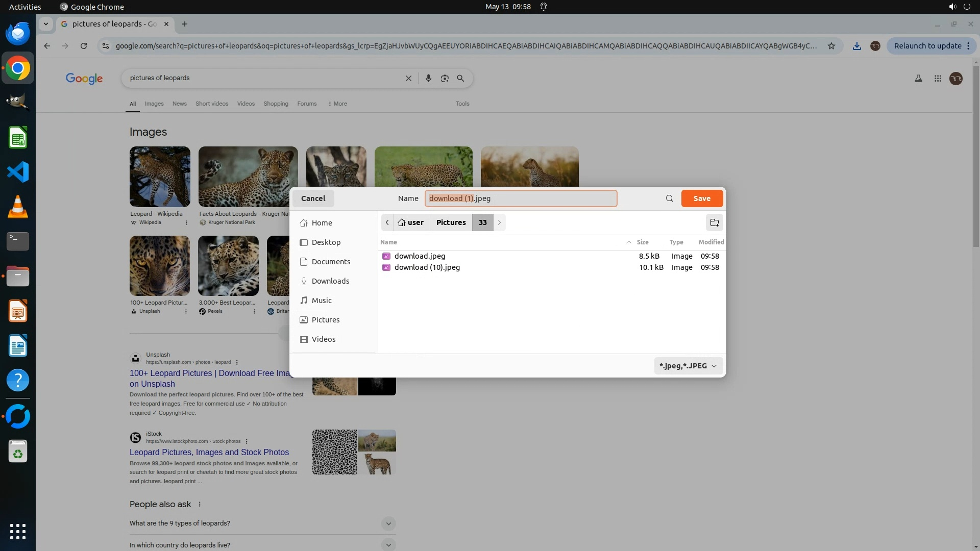Viewport: 980px width, 551px height.
Task: Clear the search box with the X icon
Action: pos(408,78)
